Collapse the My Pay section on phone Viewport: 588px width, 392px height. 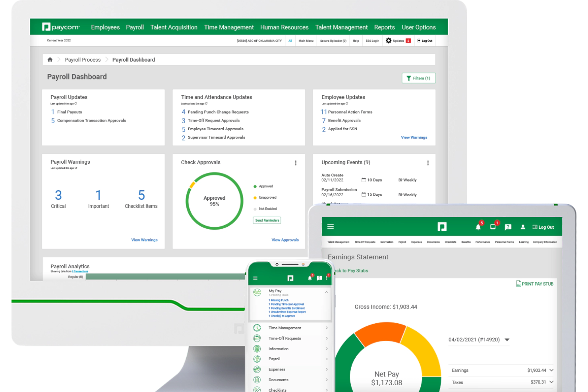click(327, 292)
